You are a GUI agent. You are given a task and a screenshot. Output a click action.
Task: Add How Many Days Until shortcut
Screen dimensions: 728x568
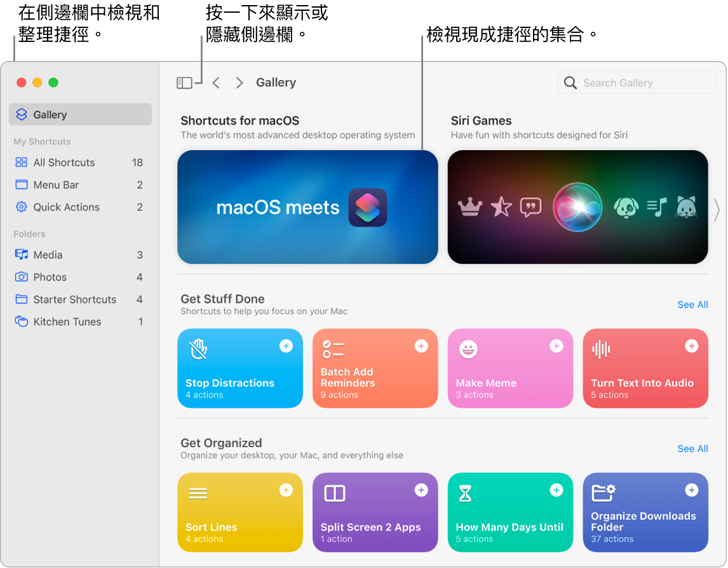click(x=556, y=490)
